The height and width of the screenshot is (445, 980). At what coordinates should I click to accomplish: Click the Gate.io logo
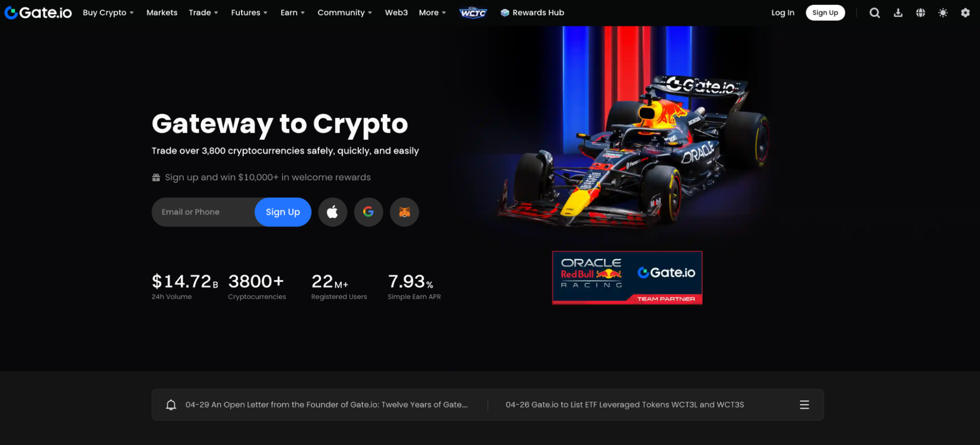(x=38, y=13)
